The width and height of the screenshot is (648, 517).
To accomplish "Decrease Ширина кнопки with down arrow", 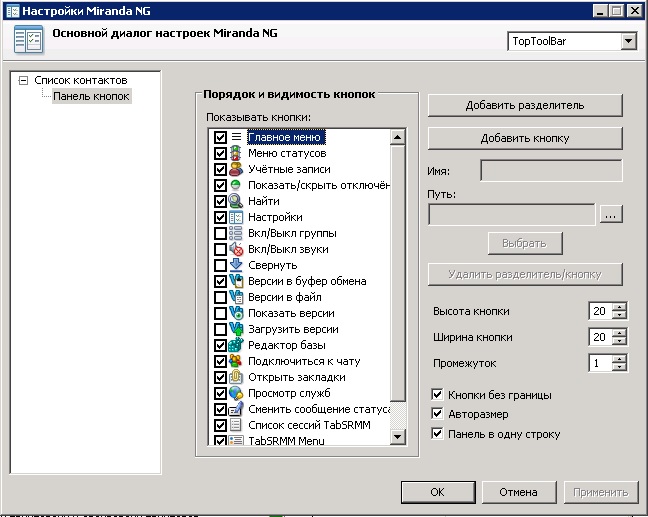I will click(619, 341).
